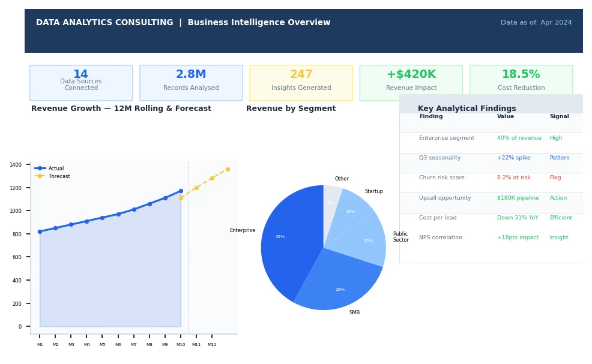The width and height of the screenshot is (592, 364).
Task: Click the "Signal" column header
Action: tap(559, 116)
